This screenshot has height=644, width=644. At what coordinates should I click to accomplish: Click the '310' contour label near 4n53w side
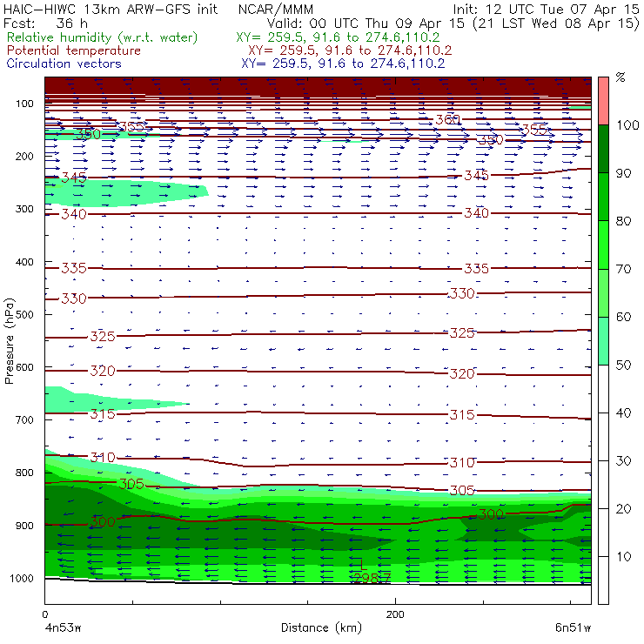tap(103, 457)
